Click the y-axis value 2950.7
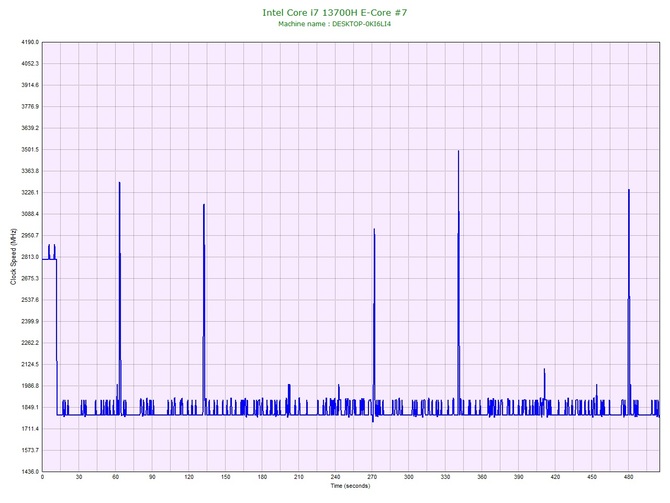The image size is (670, 503). [30, 235]
